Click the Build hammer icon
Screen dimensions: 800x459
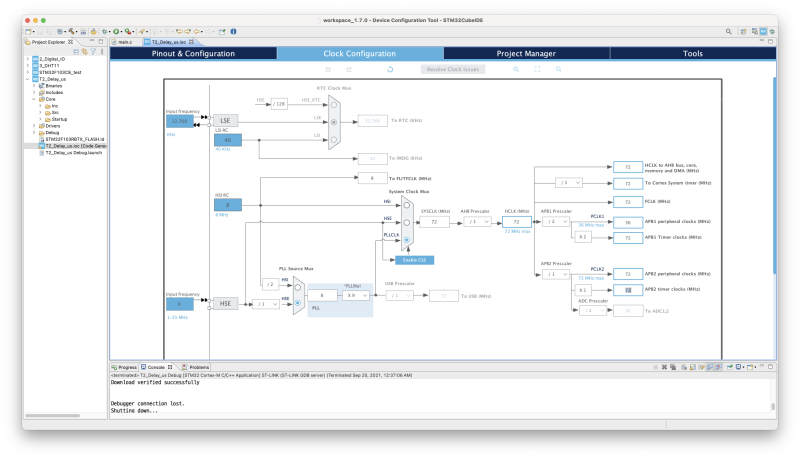click(x=71, y=32)
